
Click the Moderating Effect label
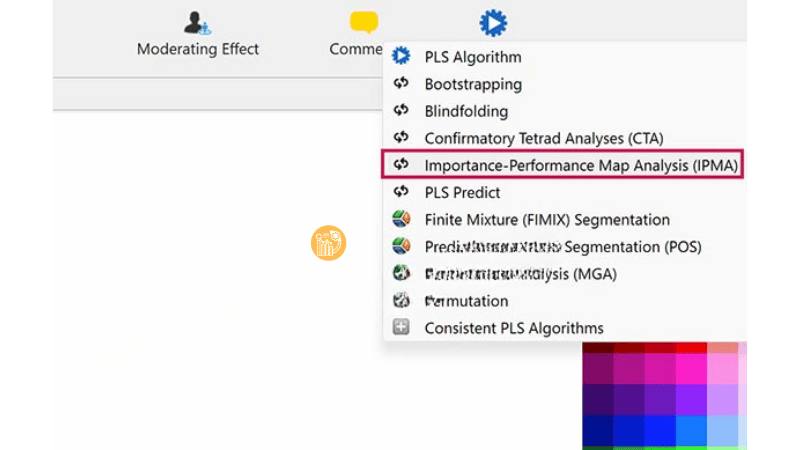(x=198, y=49)
